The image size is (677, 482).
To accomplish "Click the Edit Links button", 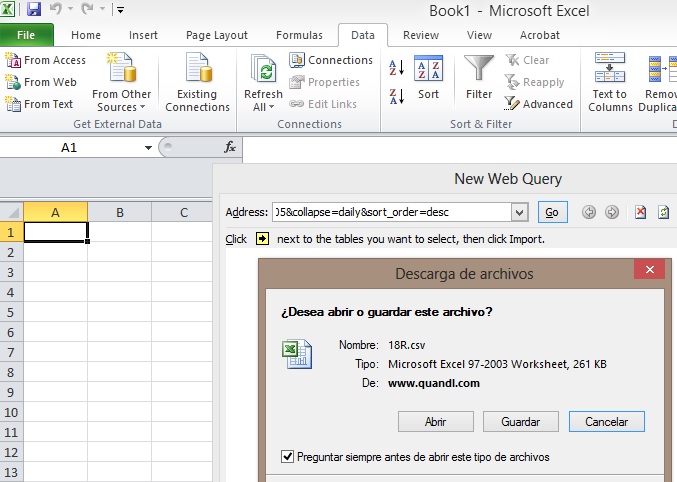I will coord(323,104).
